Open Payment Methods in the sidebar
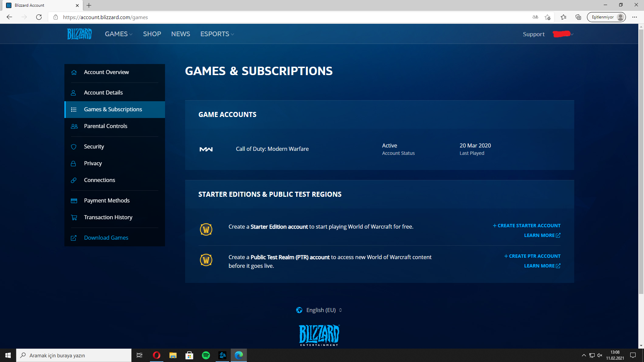Image resolution: width=644 pixels, height=362 pixels. [115, 201]
